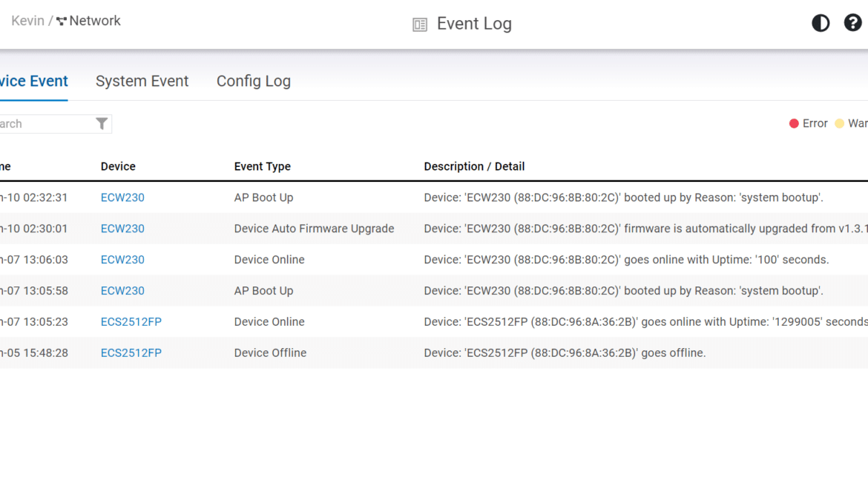Click the description with Uptime '1299005'
868x492 pixels.
coord(646,321)
